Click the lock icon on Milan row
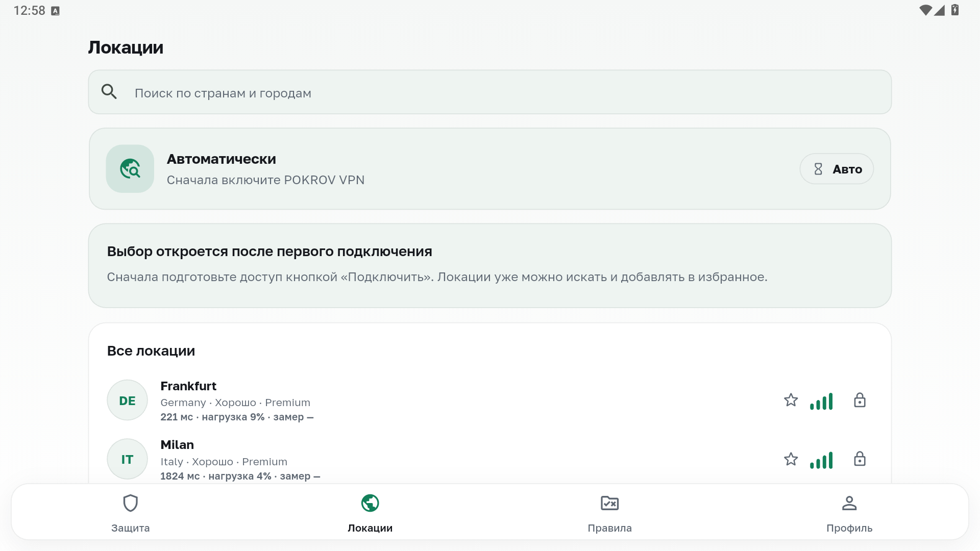The height and width of the screenshot is (551, 980). [860, 459]
